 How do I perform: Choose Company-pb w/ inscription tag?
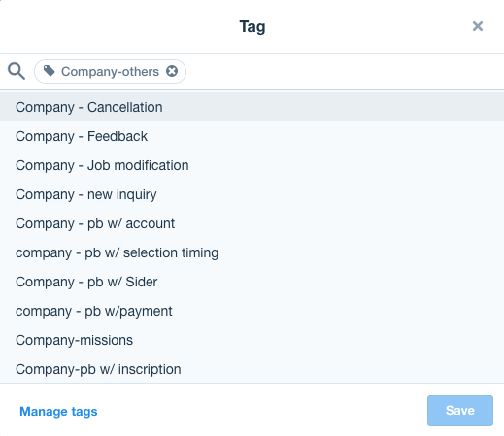click(252, 369)
